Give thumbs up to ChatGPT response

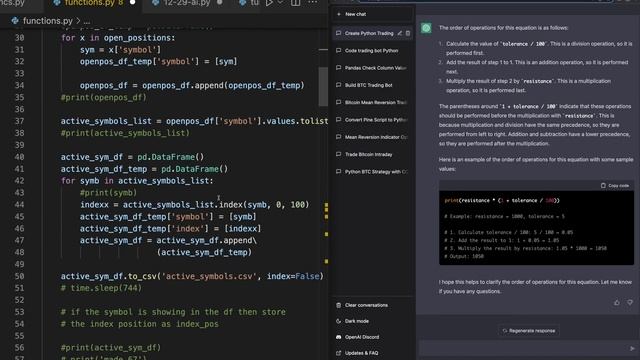pyautogui.click(x=617, y=302)
